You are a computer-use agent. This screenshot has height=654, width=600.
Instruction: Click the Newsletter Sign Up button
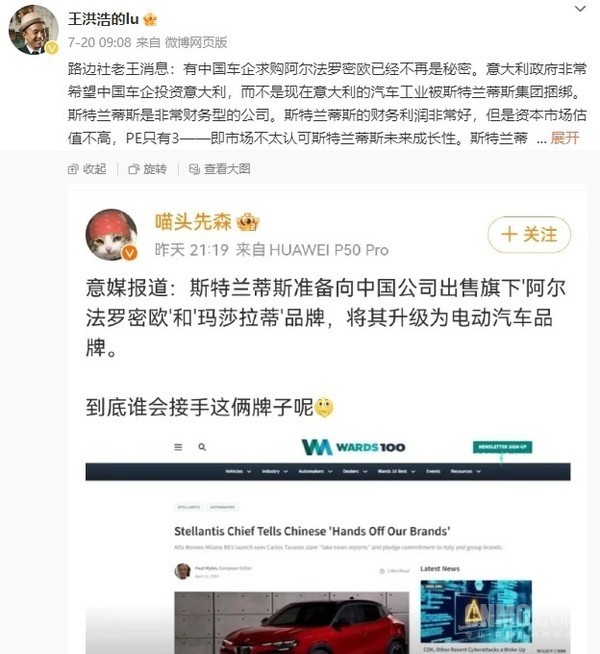click(x=502, y=447)
